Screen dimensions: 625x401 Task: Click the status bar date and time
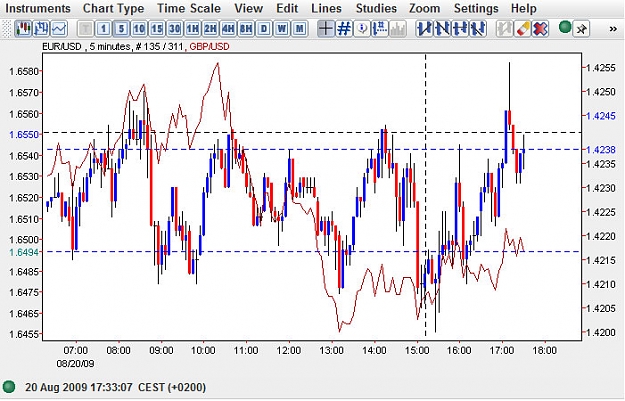tap(116, 387)
